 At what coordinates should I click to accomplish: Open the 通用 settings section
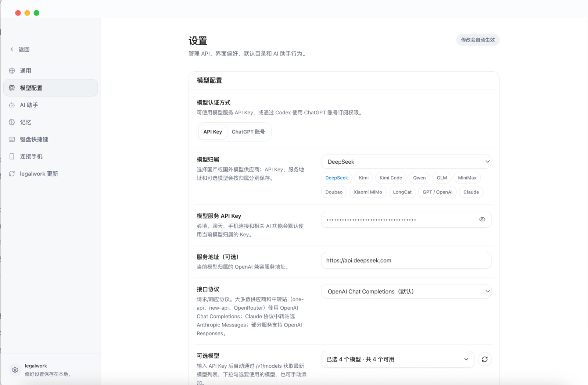(51, 71)
